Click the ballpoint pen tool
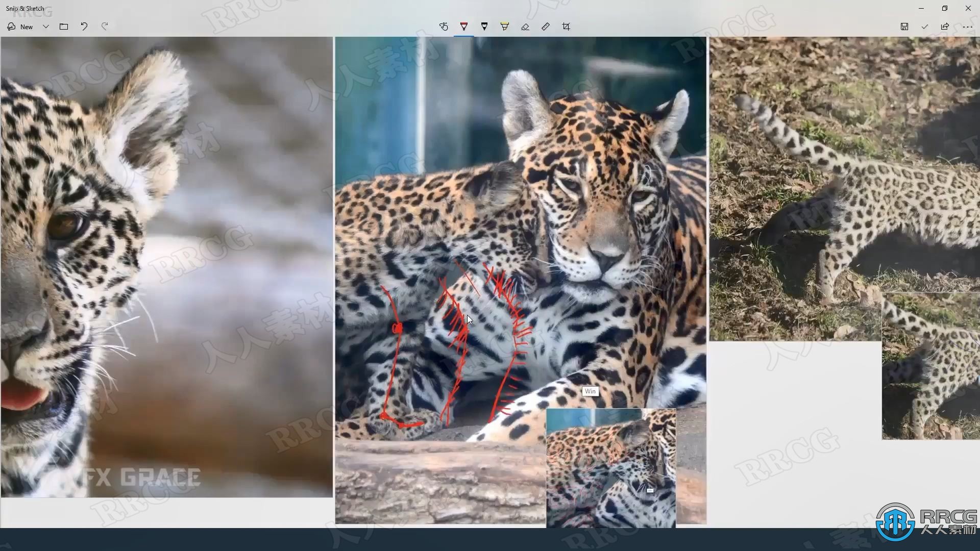The height and width of the screenshot is (551, 980). pyautogui.click(x=464, y=26)
